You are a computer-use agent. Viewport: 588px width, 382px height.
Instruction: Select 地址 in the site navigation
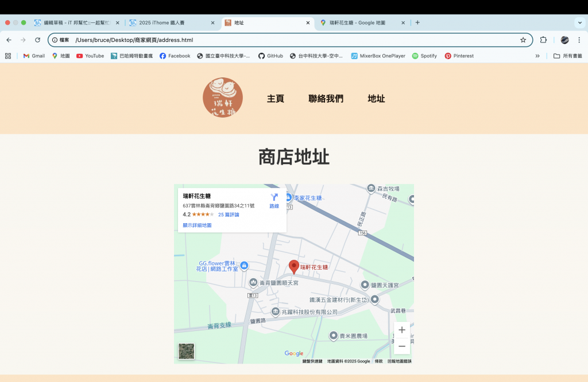pyautogui.click(x=376, y=99)
